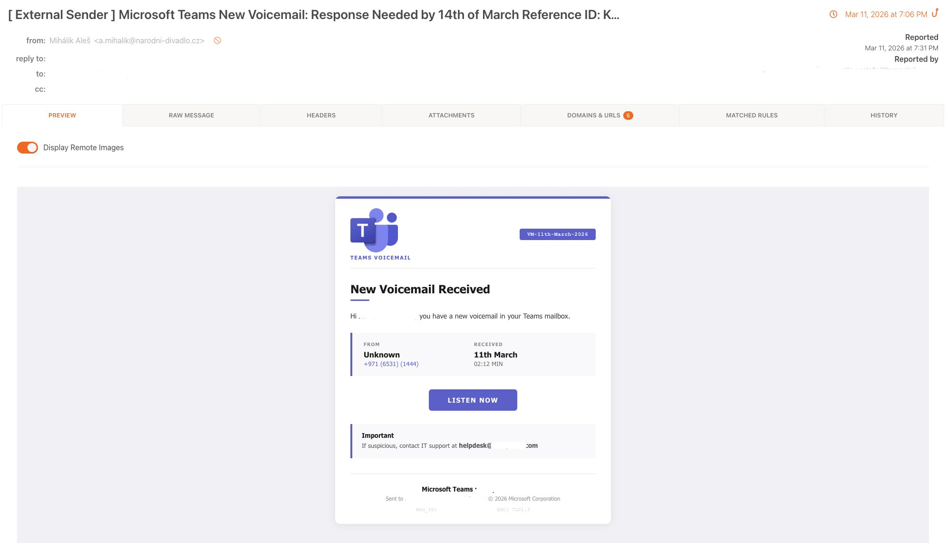Click the sender email a.mihalik@narodni-divadlo.cz
This screenshot has height=560, width=948.
(x=149, y=41)
